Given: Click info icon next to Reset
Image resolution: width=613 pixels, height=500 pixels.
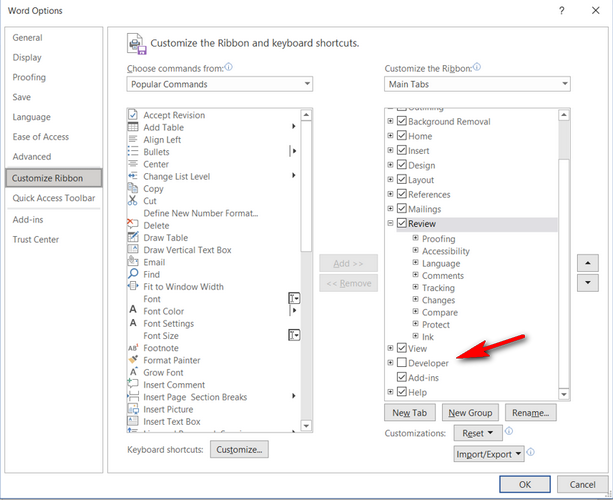Looking at the screenshot, I should point(509,431).
